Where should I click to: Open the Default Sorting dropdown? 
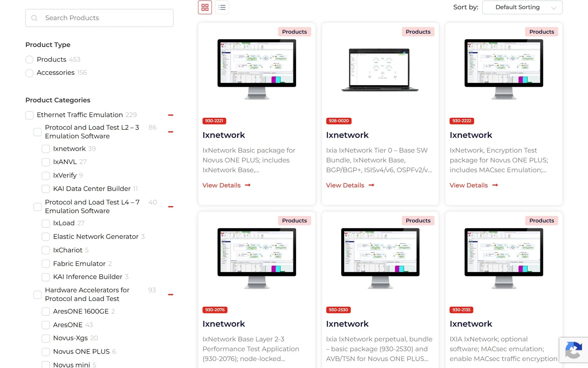522,7
